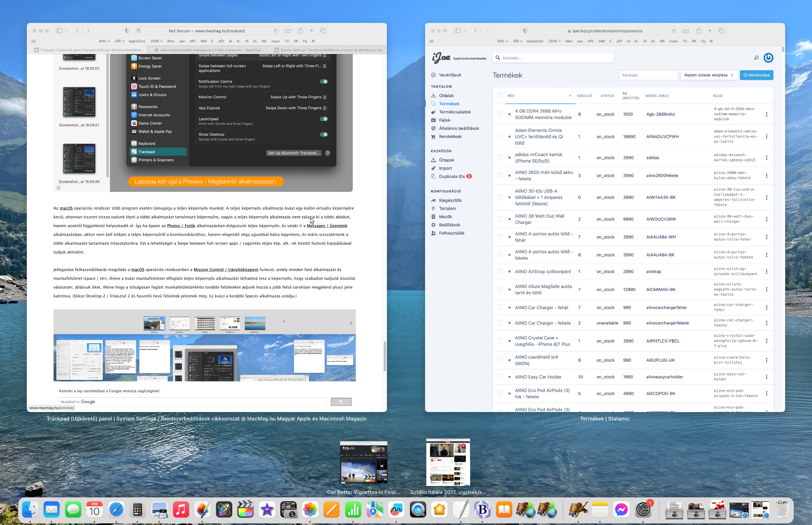
Task: Open Felhasználók users configuration
Action: coord(451,233)
